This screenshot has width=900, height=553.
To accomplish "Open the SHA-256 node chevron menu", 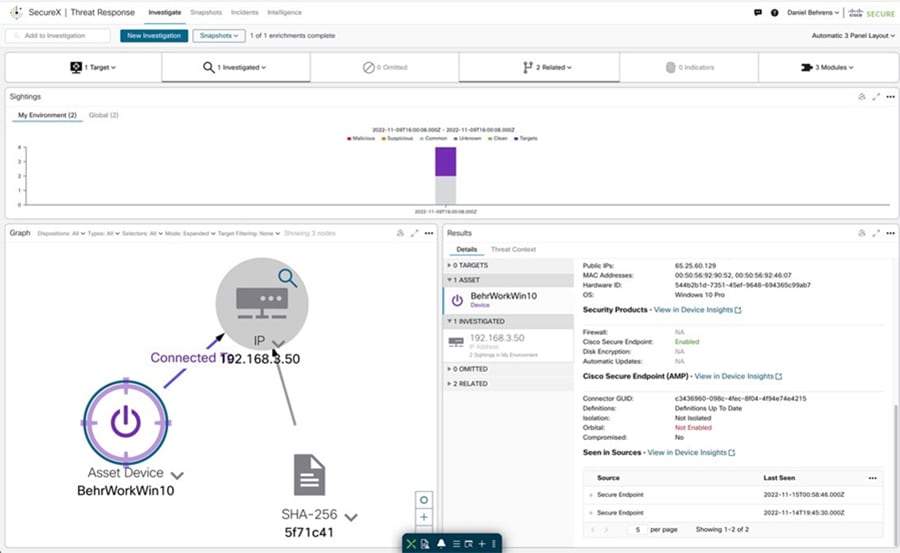I will click(351, 517).
